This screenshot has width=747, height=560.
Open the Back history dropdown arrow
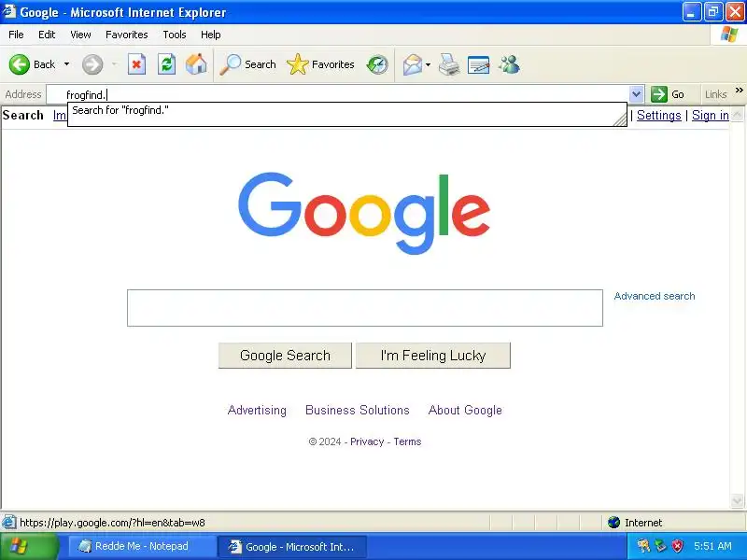[x=66, y=64]
